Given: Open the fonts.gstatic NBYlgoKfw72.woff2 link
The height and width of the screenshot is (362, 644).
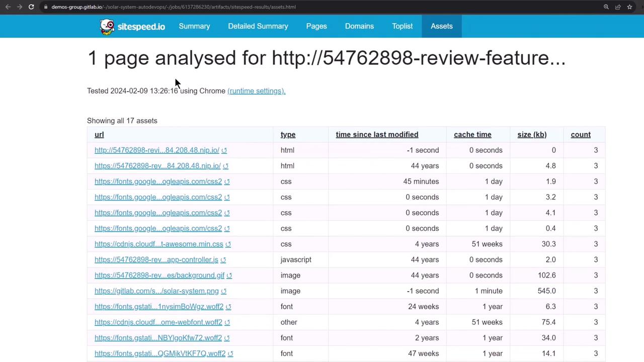Looking at the screenshot, I should pyautogui.click(x=158, y=338).
